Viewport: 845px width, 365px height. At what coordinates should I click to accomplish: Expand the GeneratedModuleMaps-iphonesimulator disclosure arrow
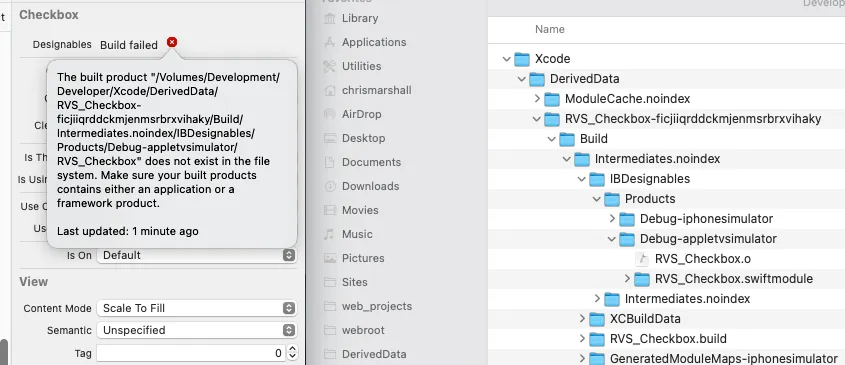coord(582,358)
